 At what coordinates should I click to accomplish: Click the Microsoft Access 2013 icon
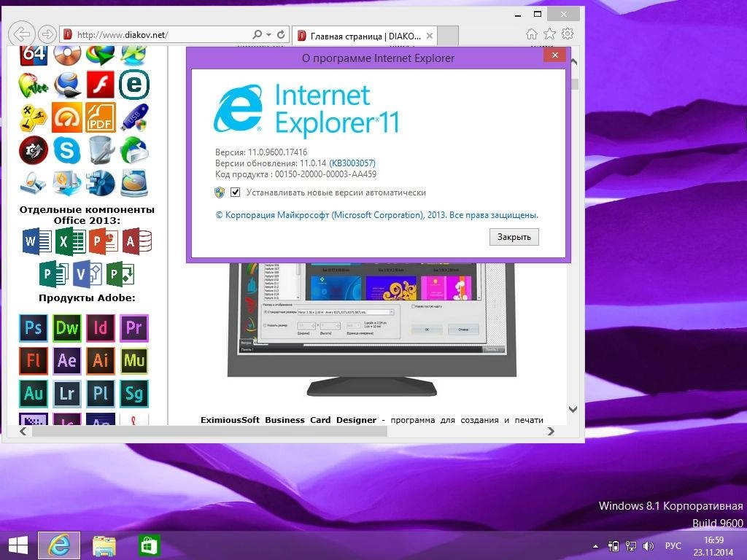coord(136,241)
